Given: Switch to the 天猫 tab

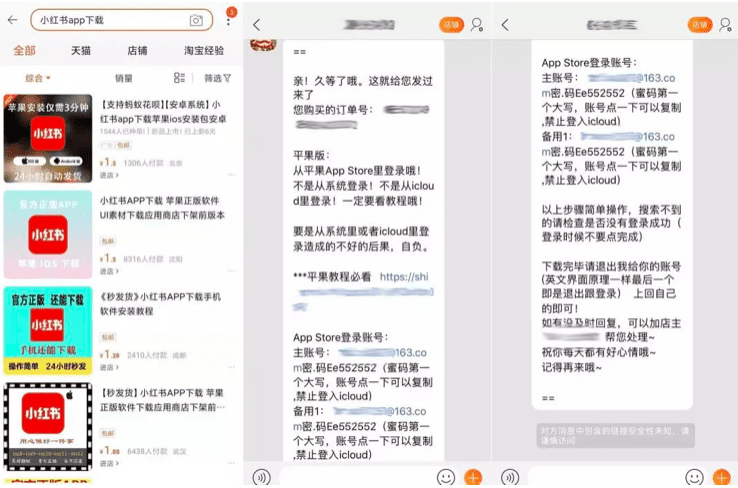Looking at the screenshot, I should click(80, 50).
